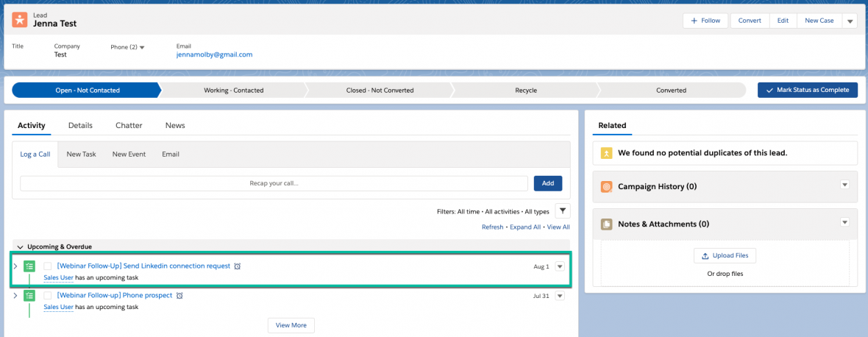
Task: Switch to the Chatter tab
Action: [x=129, y=126]
